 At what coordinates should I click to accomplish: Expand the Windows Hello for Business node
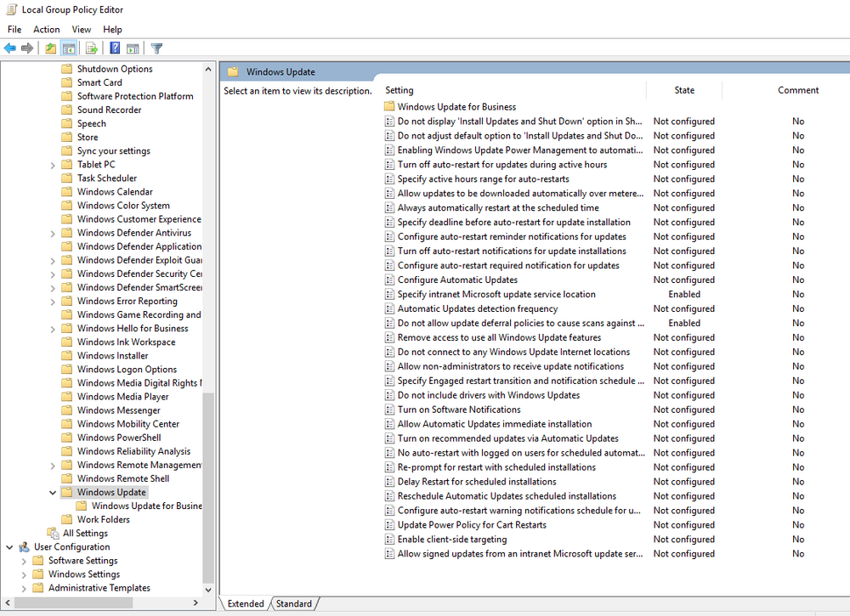click(53, 329)
